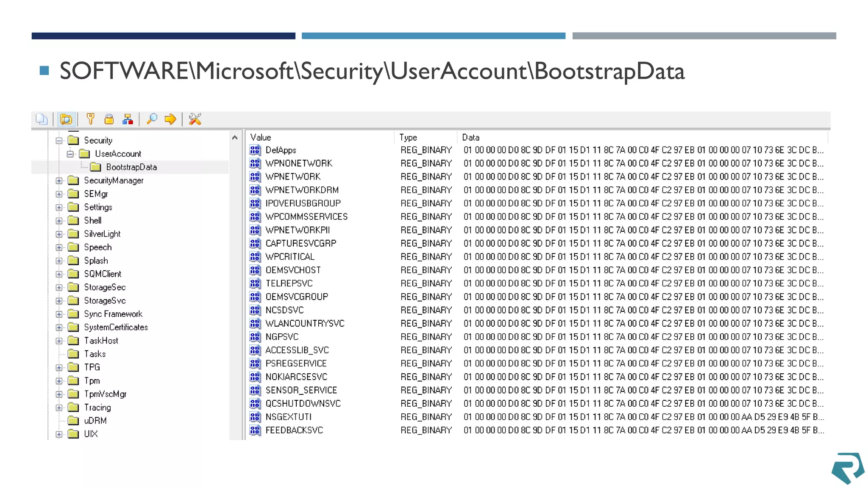Screen dimensions: 868x488
Task: Sort by the Value column header
Action: [320, 137]
